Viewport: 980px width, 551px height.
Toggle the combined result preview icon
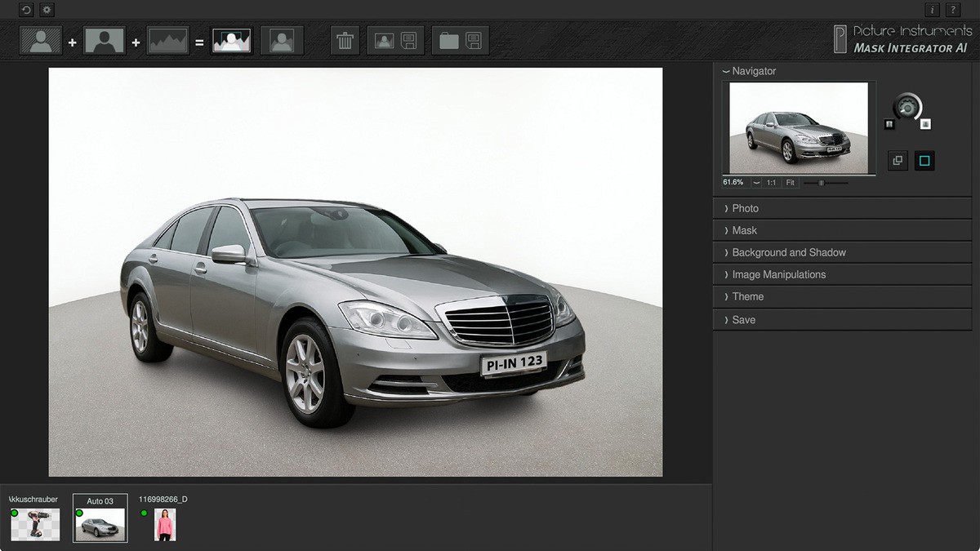pyautogui.click(x=232, y=40)
